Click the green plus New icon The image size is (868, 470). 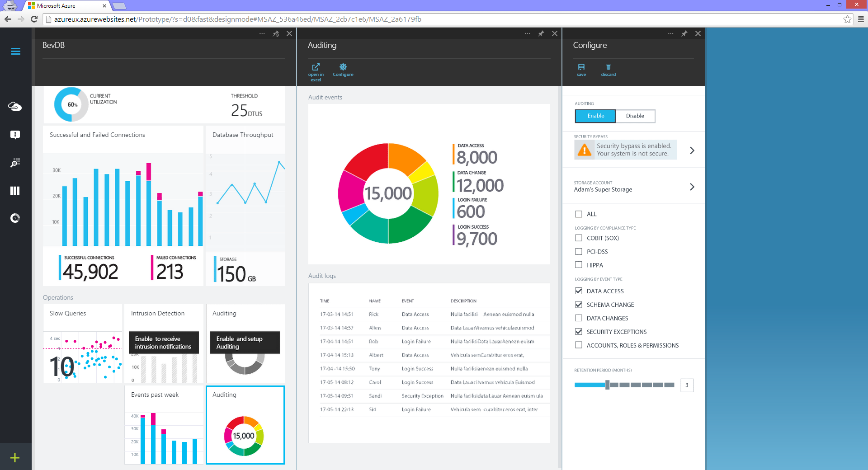(x=15, y=458)
